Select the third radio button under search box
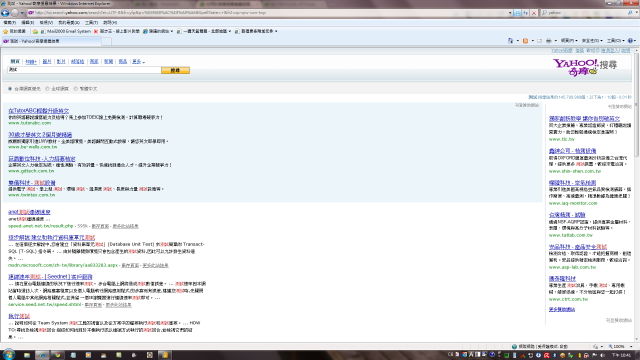This screenshot has height=360, width=640. click(x=76, y=89)
